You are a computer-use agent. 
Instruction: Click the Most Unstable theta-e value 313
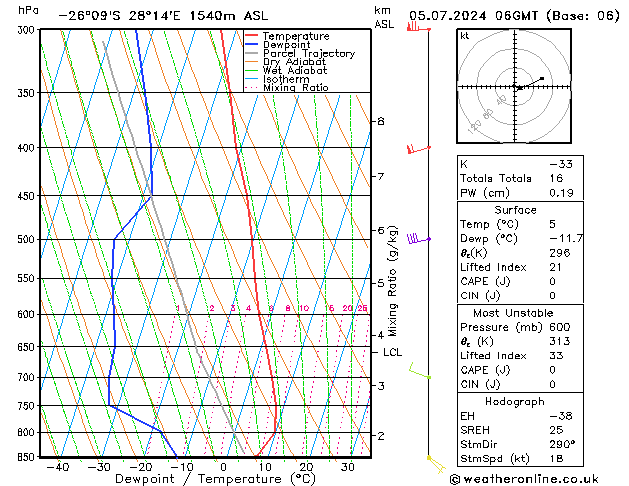click(x=560, y=341)
